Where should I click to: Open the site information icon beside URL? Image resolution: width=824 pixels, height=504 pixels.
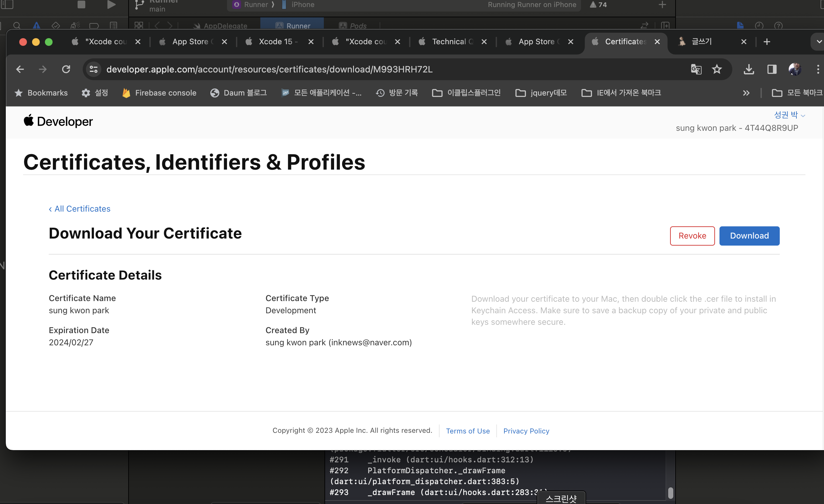(94, 69)
